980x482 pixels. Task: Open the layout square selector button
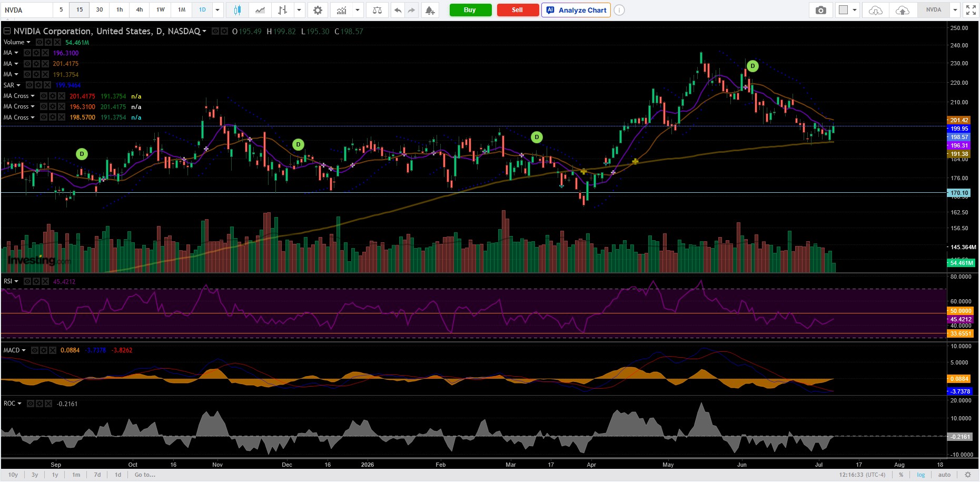point(843,10)
